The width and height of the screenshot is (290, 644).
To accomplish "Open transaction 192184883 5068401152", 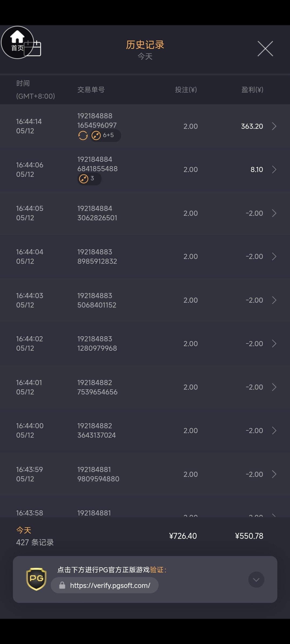I will tap(97, 300).
